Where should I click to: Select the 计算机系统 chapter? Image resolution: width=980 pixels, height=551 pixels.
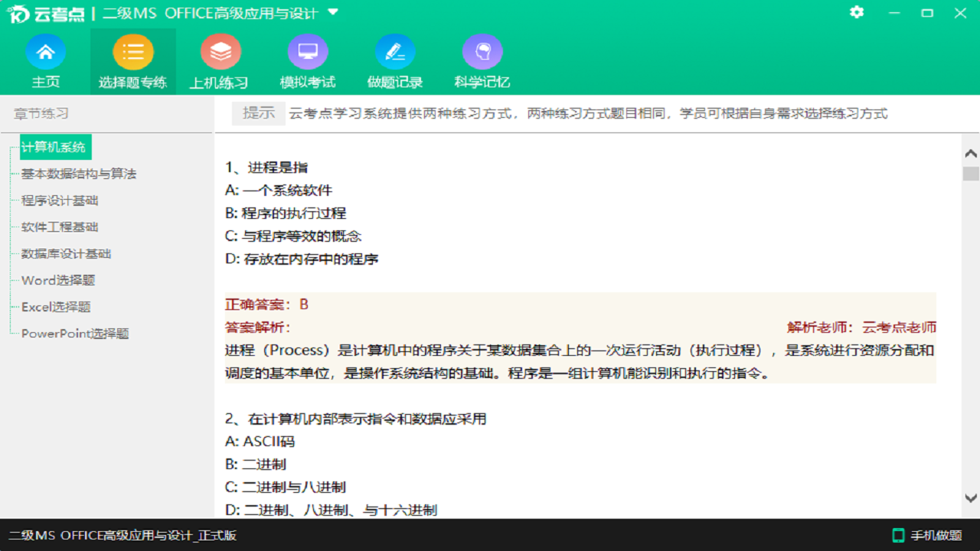54,147
